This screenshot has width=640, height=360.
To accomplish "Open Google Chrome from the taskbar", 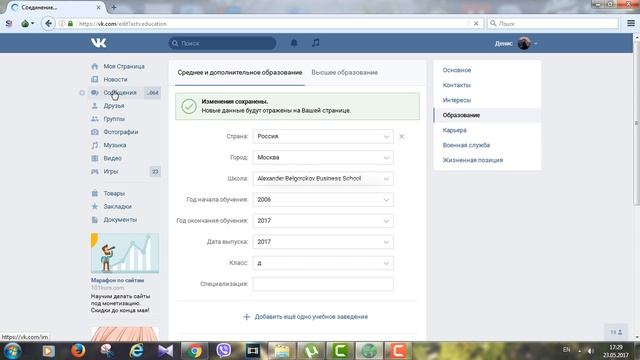I will 194,351.
